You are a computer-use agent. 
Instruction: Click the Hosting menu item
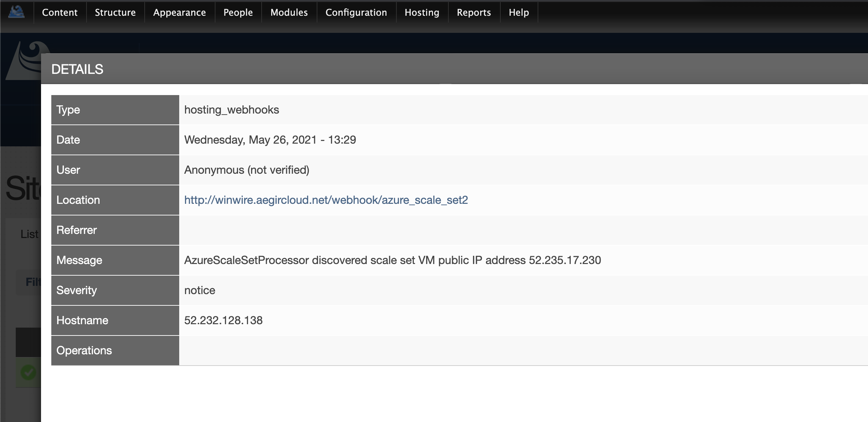tap(421, 12)
